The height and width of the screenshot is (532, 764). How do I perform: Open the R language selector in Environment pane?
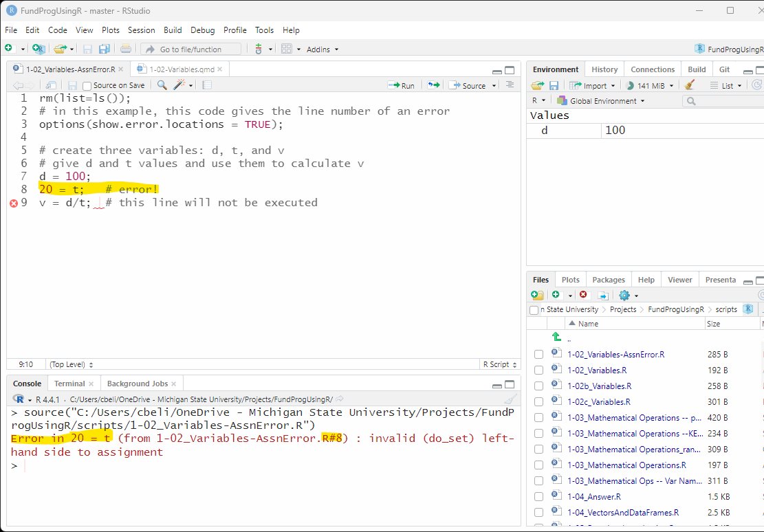tap(538, 101)
